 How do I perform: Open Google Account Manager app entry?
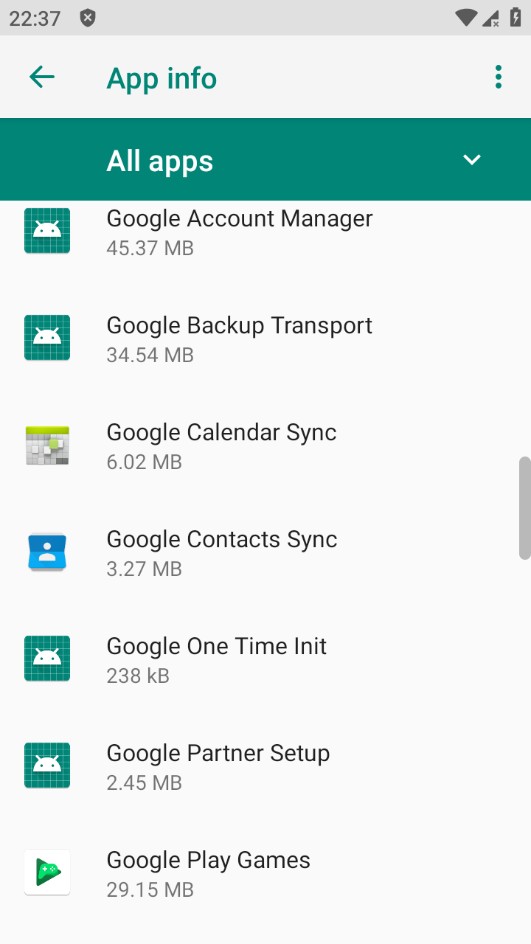266,232
